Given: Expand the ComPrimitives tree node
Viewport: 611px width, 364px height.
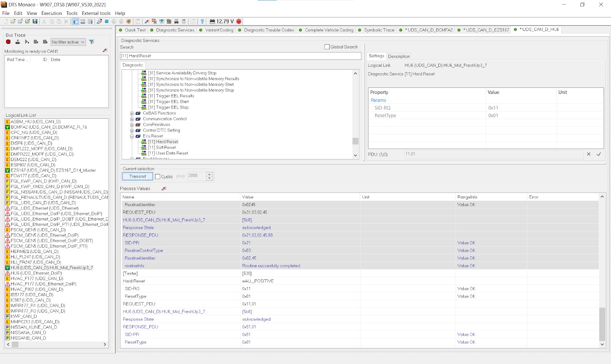Looking at the screenshot, I should point(132,125).
